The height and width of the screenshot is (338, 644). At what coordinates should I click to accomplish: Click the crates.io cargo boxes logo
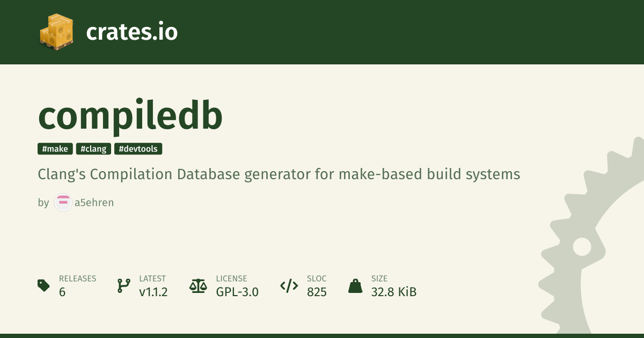pos(56,32)
